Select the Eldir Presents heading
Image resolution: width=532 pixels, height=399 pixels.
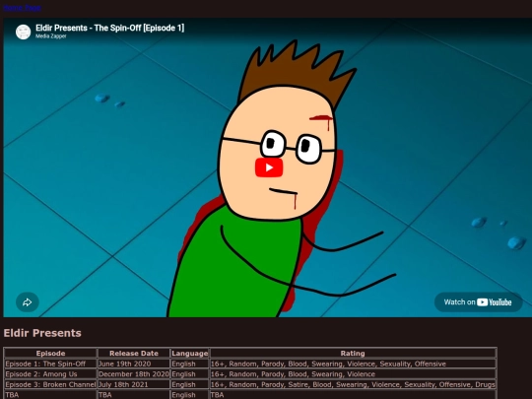[x=42, y=333]
